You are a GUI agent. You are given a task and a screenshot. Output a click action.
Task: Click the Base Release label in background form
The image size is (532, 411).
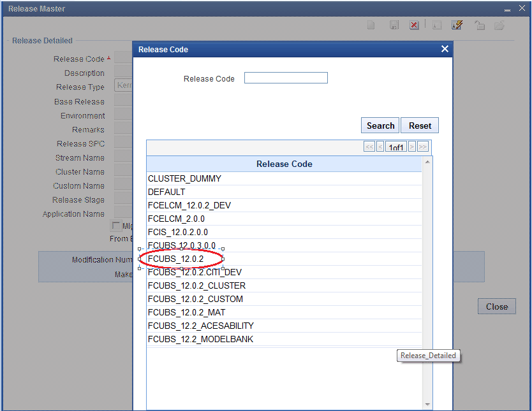(79, 102)
